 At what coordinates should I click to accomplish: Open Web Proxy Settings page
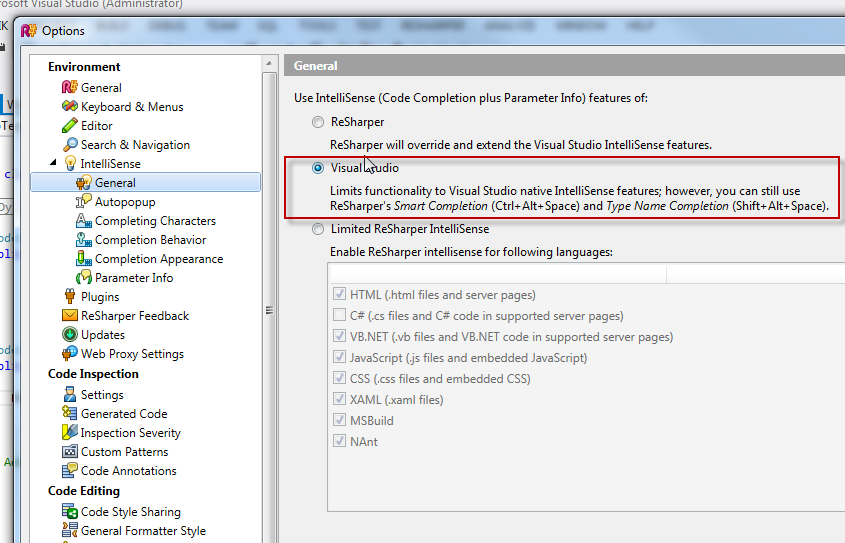[133, 353]
